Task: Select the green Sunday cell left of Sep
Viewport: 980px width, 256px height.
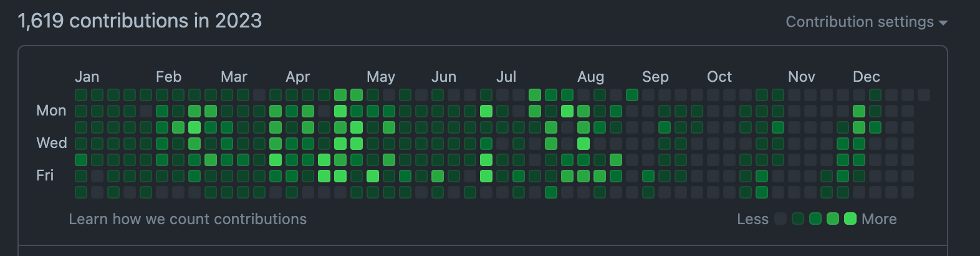Action: tap(632, 95)
